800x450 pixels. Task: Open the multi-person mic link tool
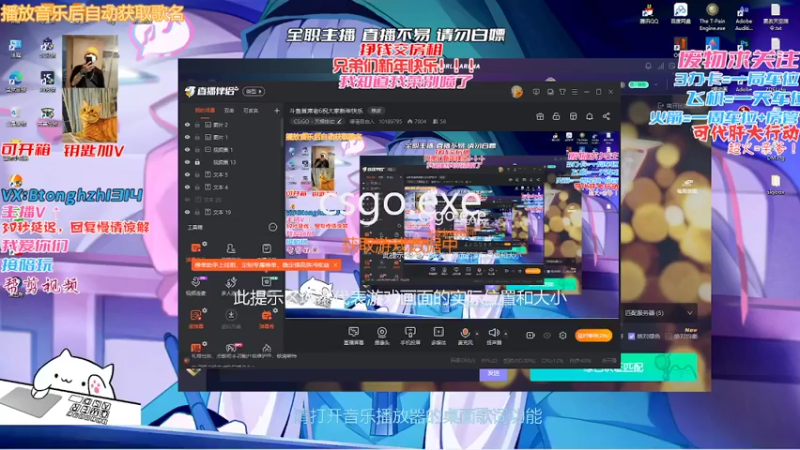(x=231, y=285)
